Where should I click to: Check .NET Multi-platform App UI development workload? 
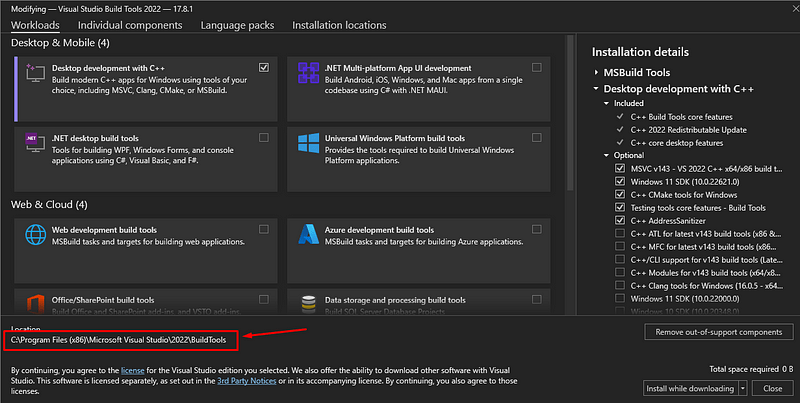click(x=537, y=67)
